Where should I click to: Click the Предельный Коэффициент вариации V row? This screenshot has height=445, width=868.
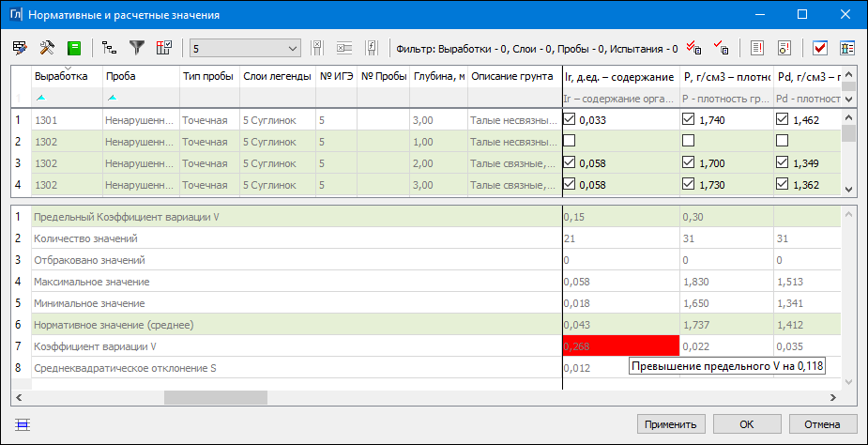[x=297, y=217]
